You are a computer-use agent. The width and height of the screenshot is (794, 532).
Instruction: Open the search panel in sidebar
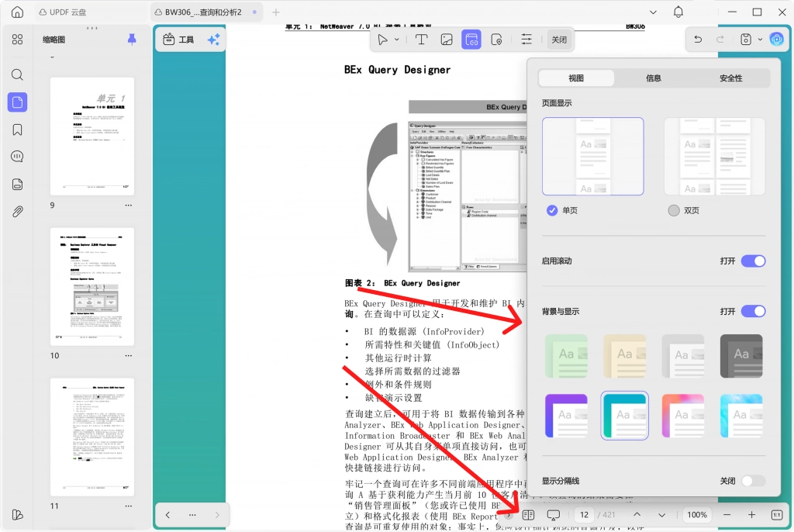click(17, 75)
